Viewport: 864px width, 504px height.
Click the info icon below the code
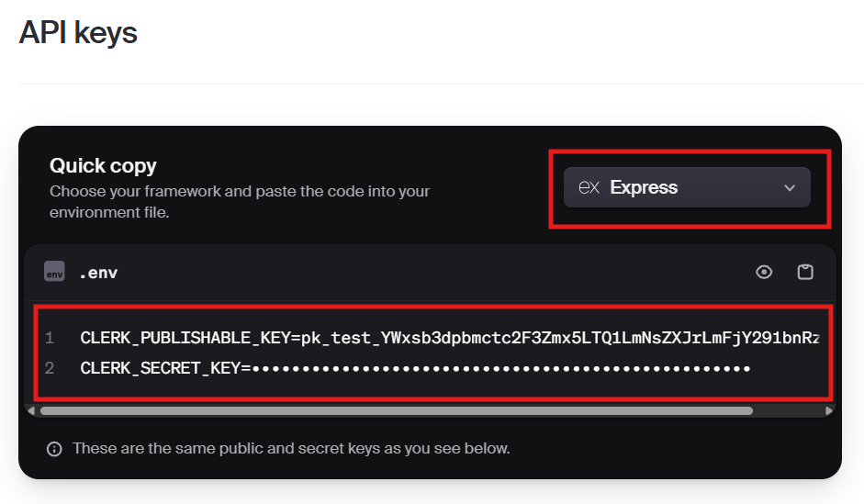click(54, 449)
